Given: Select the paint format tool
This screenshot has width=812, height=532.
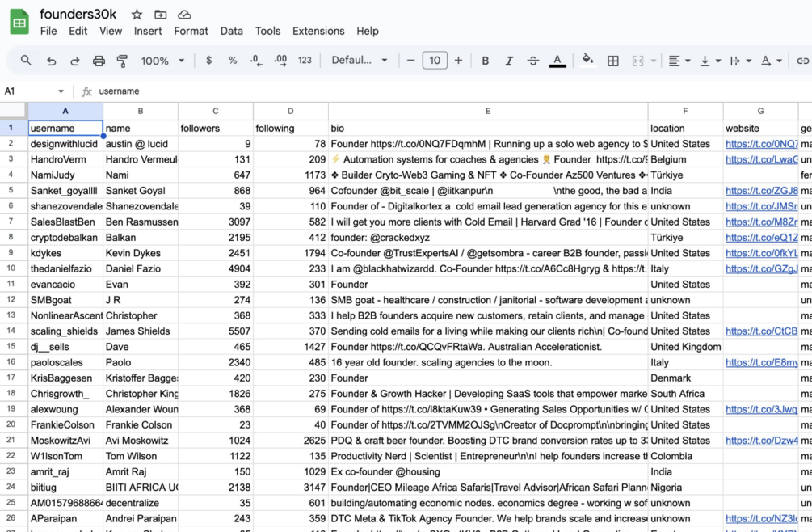Looking at the screenshot, I should click(x=120, y=60).
